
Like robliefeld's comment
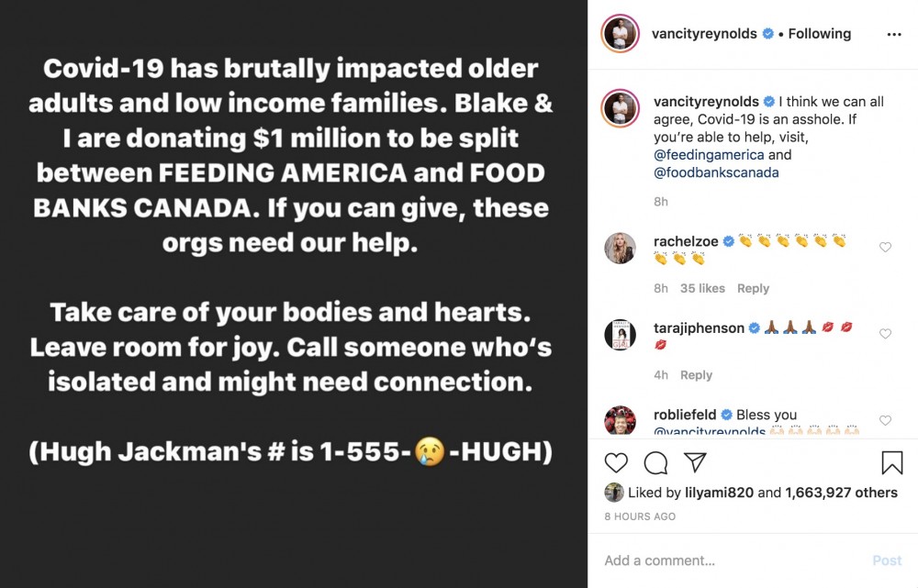coord(885,420)
